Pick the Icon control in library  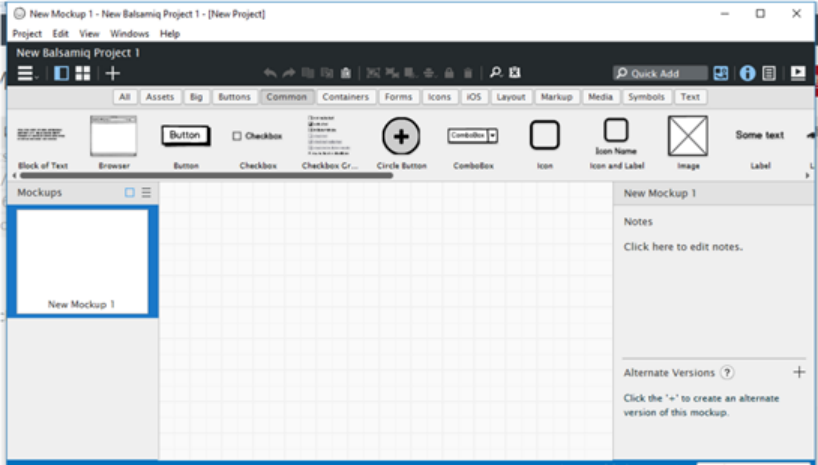[x=545, y=142]
